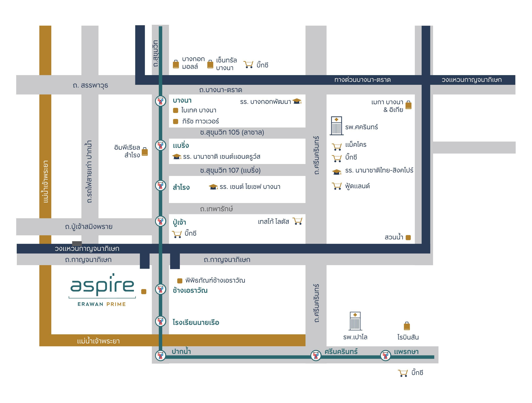Click the ถ.ศรีนครินทร์ label beside รพ.ศครินทร์

[x=316, y=155]
